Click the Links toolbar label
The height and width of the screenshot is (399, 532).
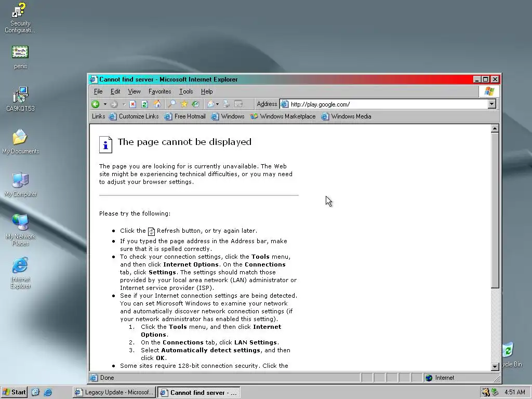(98, 116)
